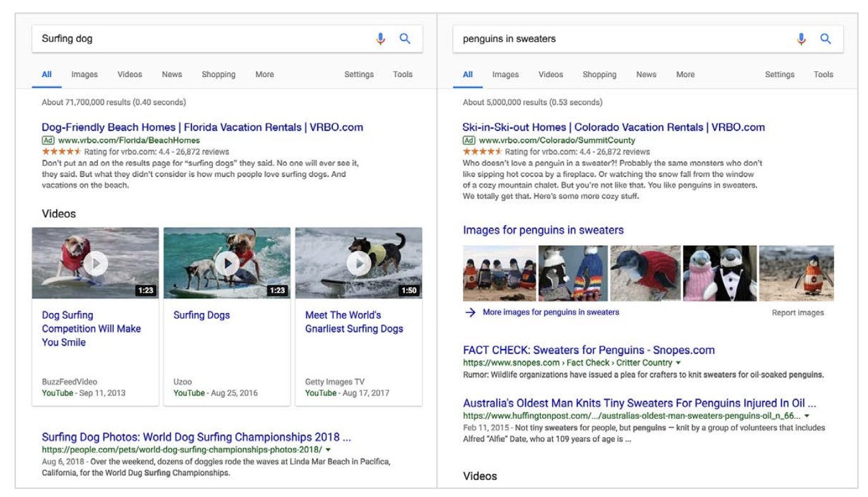Open the Dog Surfing Competition video title

click(92, 329)
